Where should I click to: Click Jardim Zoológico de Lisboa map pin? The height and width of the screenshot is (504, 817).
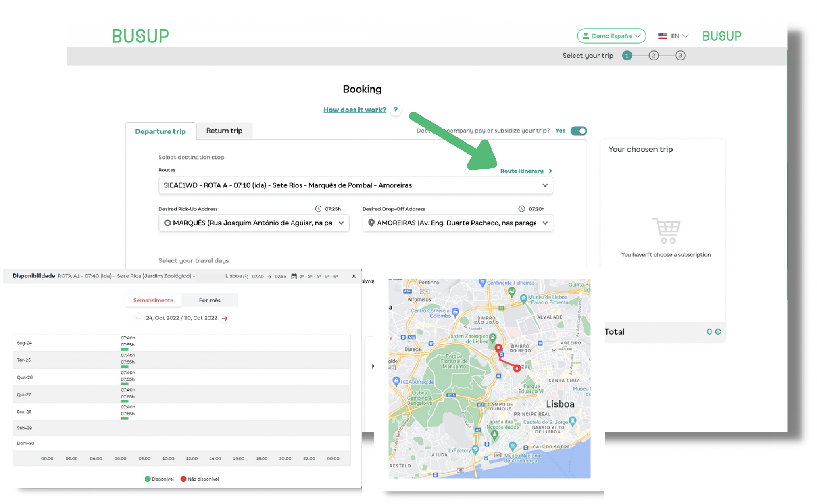coord(492,337)
